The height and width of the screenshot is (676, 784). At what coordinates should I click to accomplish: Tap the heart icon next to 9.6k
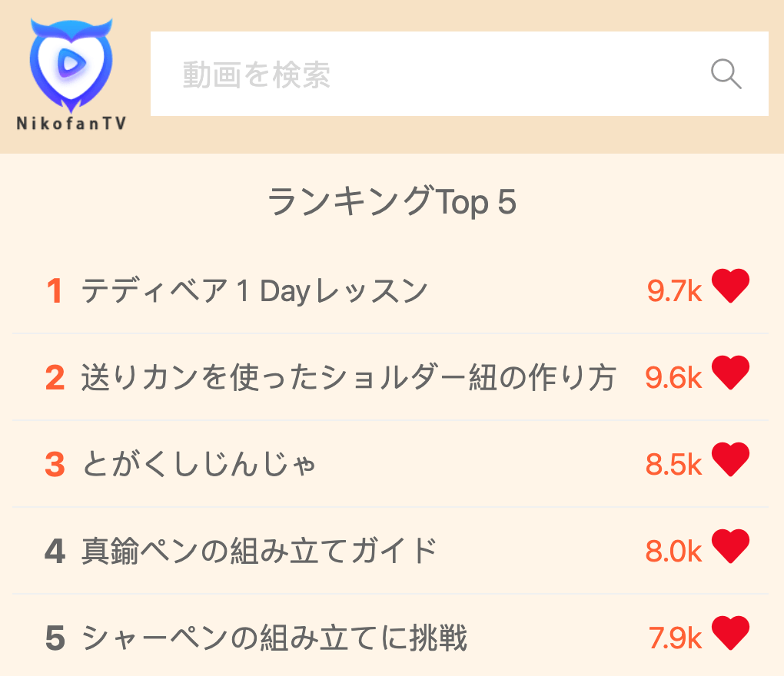(730, 373)
